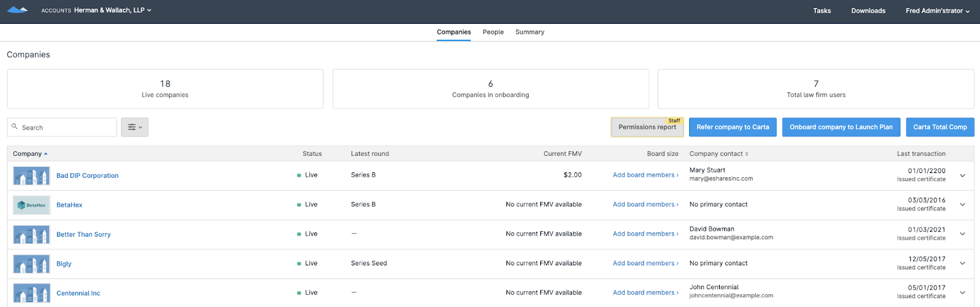Image resolution: width=980 pixels, height=307 pixels.
Task: Click the $2.00 FMV value
Action: pos(573,175)
